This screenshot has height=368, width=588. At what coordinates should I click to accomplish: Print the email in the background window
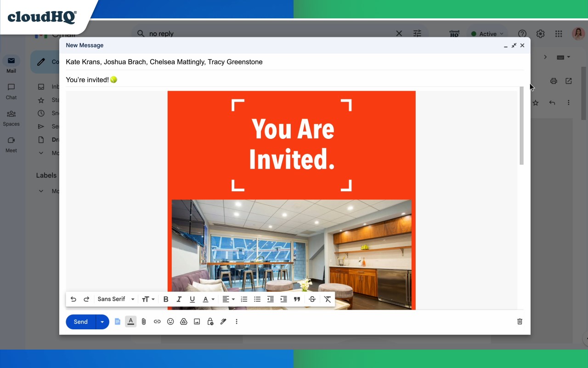pyautogui.click(x=554, y=81)
